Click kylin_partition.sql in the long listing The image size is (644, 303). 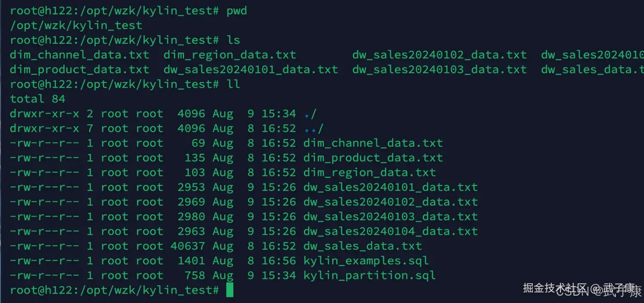[369, 276]
